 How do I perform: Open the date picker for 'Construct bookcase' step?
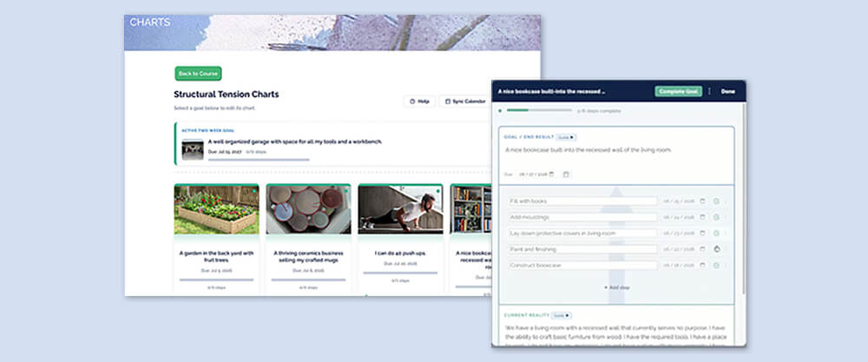pyautogui.click(x=703, y=265)
